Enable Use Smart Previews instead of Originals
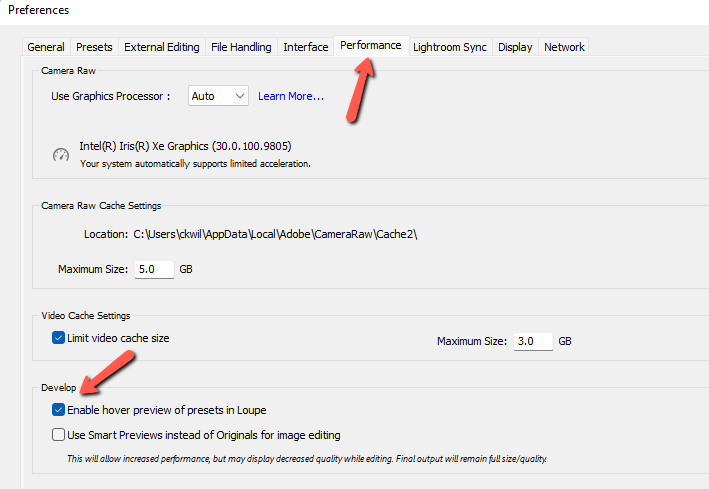This screenshot has height=489, width=709. (58, 435)
